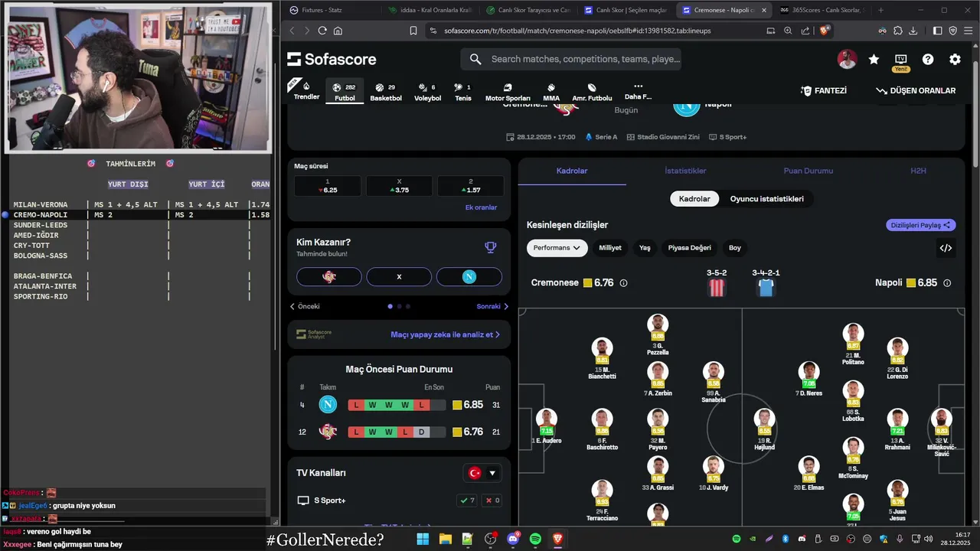The width and height of the screenshot is (980, 551).
Task: Switch lineup view to Kadrolar pill
Action: [x=694, y=199]
